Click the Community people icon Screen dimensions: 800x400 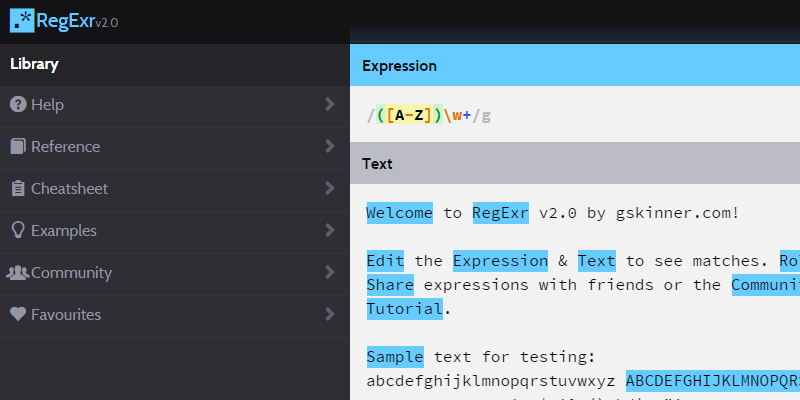click(x=18, y=273)
